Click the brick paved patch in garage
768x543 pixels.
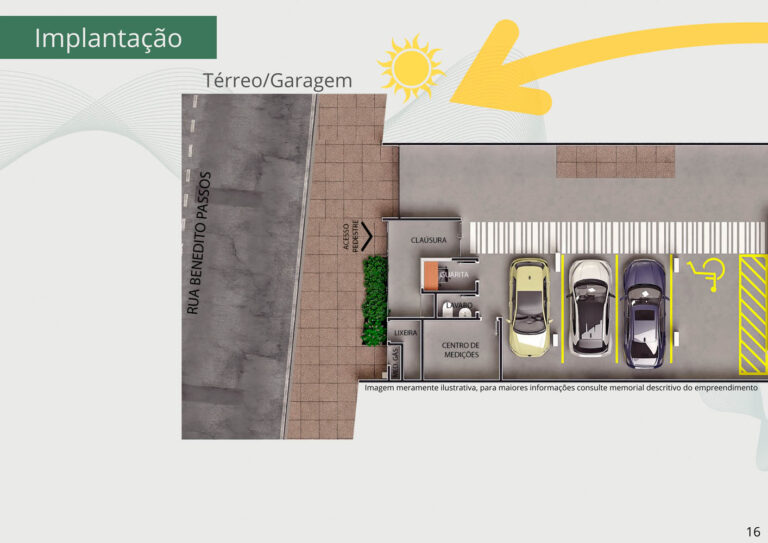(x=615, y=161)
